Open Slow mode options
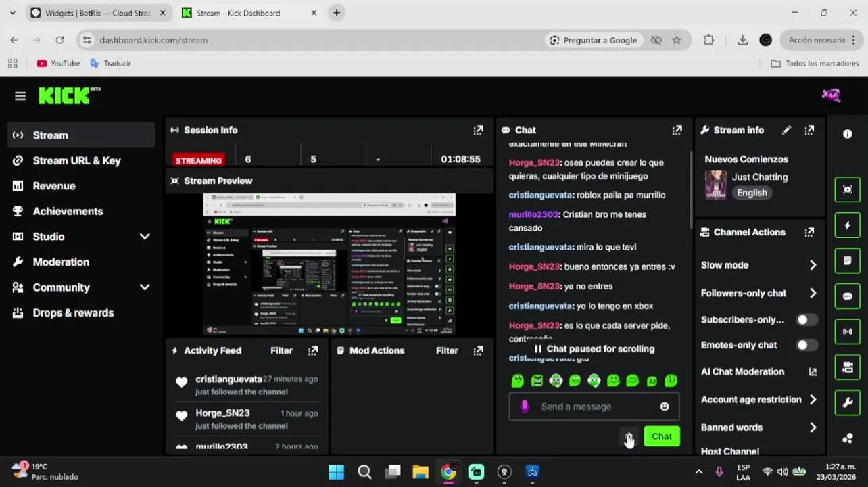 [759, 265]
